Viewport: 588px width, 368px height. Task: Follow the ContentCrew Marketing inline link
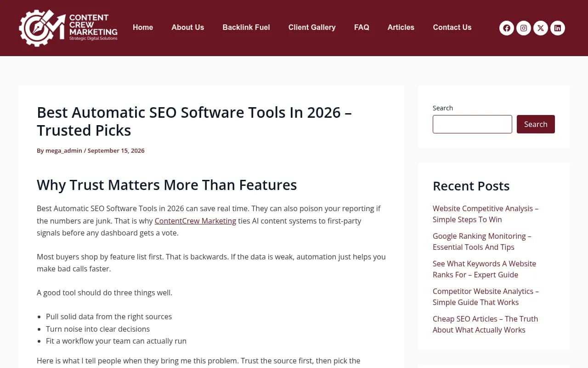195,221
